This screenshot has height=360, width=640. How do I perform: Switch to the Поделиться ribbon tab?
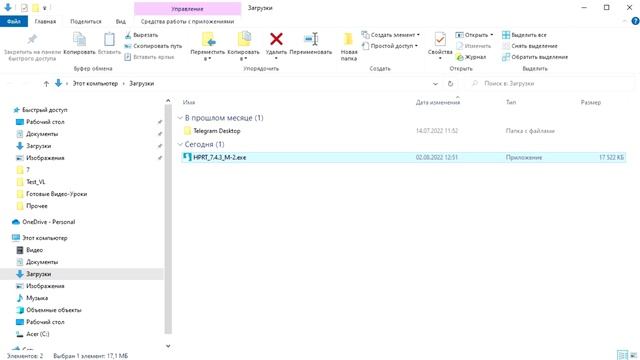point(86,21)
